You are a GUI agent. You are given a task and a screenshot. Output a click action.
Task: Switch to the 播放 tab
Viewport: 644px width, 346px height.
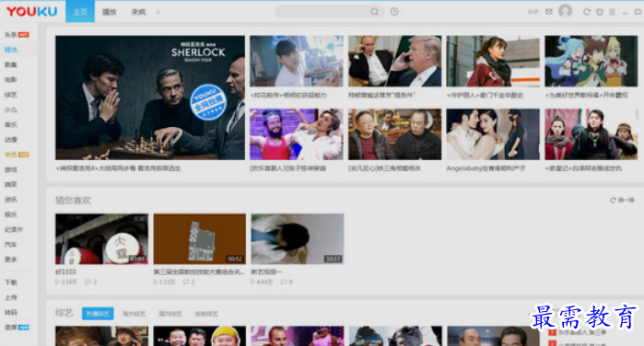[110, 12]
